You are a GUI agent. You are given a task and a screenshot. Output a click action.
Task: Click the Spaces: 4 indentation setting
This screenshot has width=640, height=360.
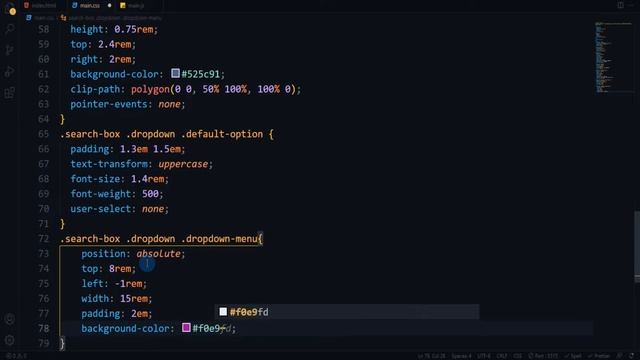(x=461, y=356)
